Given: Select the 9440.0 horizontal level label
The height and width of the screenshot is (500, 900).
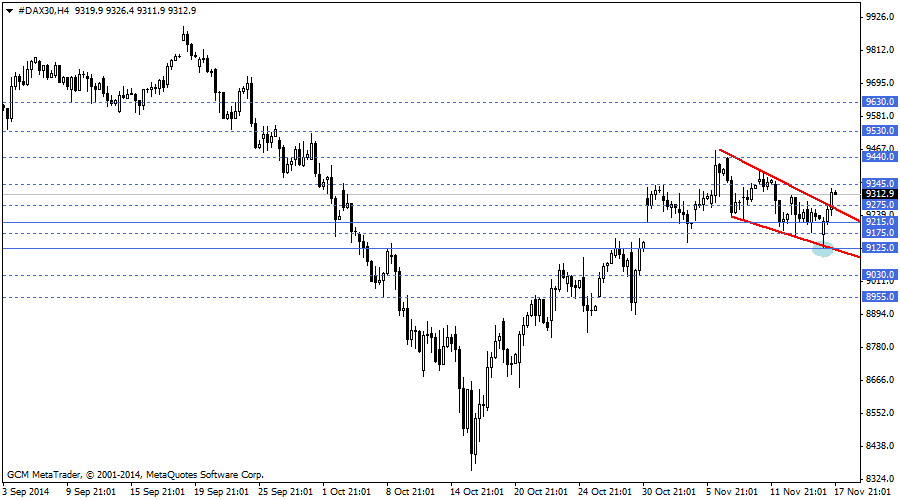Looking at the screenshot, I should pyautogui.click(x=880, y=157).
